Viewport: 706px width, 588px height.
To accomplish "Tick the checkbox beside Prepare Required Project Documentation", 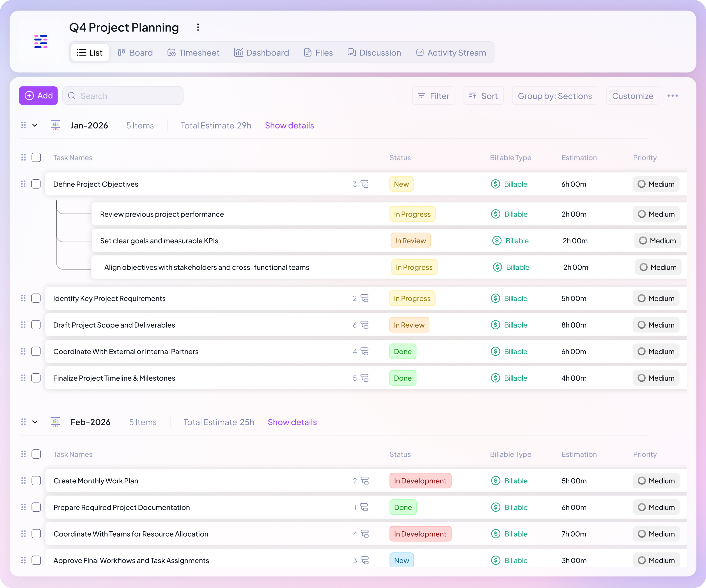I will (x=36, y=507).
